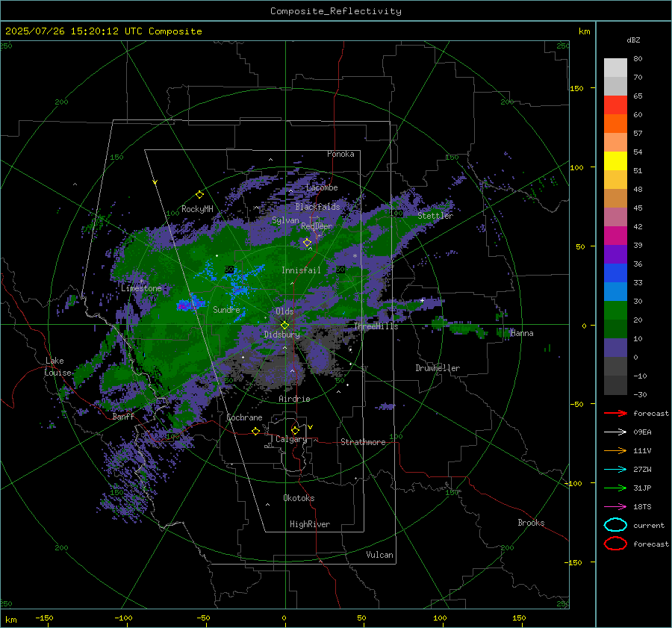
Task: Click the magenta 18TS arrow icon
Action: click(615, 506)
